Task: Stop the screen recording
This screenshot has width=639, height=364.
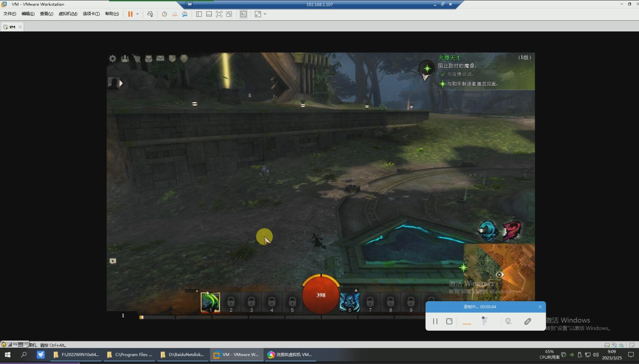Action: click(x=449, y=321)
